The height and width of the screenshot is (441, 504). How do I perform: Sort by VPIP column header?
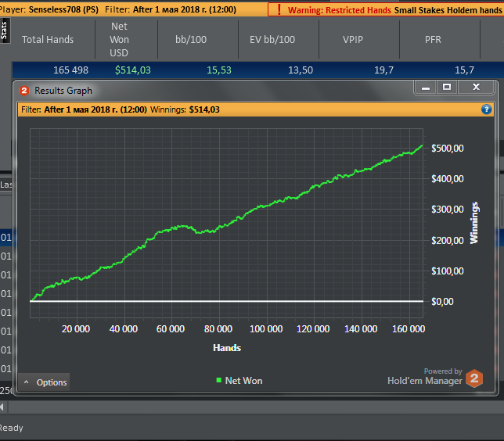pyautogui.click(x=353, y=40)
